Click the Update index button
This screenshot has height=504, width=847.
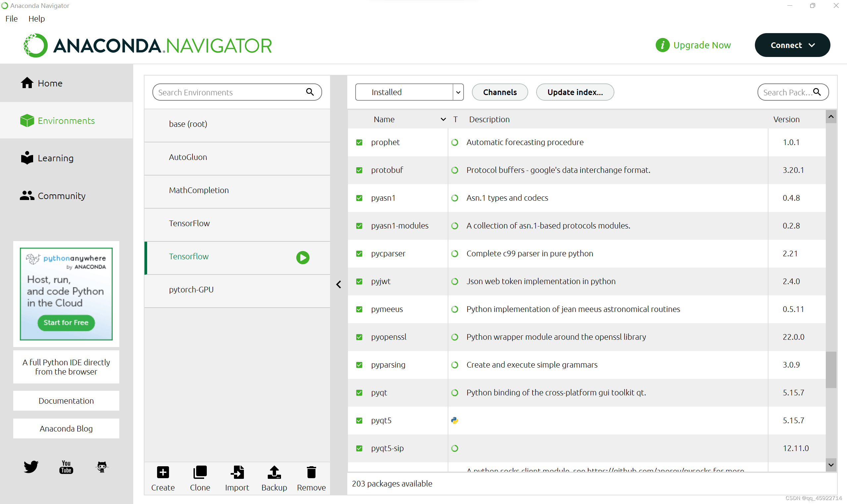pos(575,92)
